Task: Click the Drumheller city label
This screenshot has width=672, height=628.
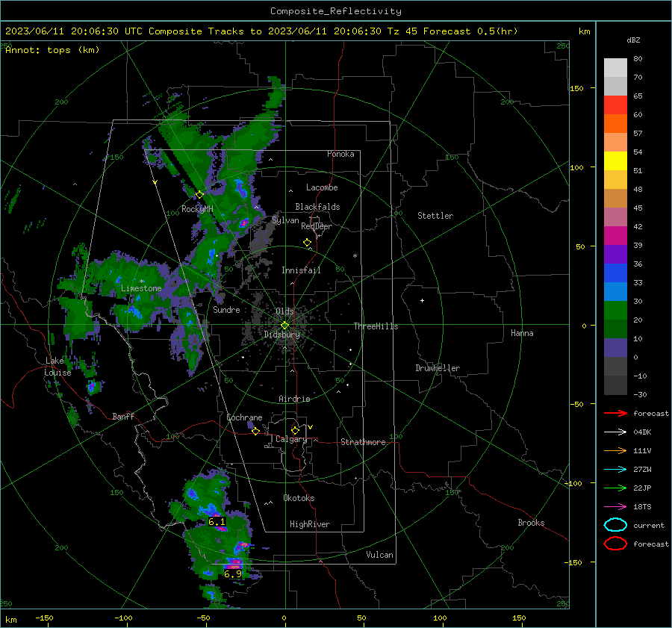Action: [x=438, y=368]
